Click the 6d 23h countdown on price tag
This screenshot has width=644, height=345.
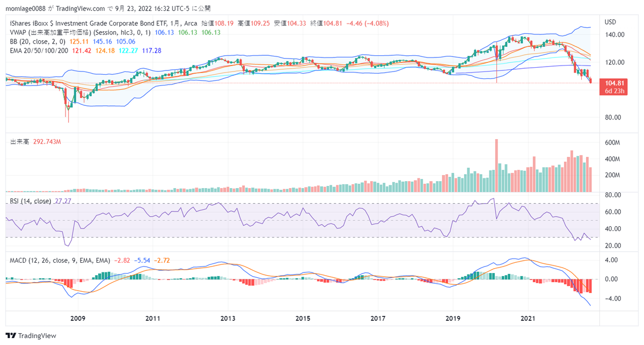[x=614, y=91]
